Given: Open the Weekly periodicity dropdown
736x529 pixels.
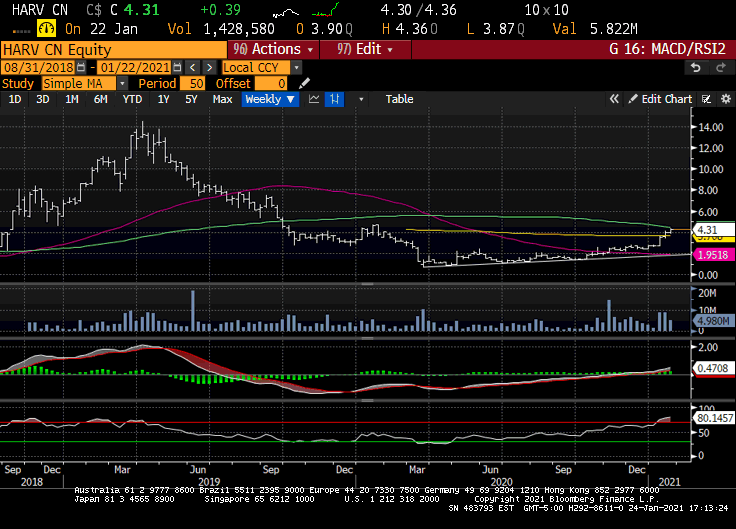Looking at the screenshot, I should (270, 99).
